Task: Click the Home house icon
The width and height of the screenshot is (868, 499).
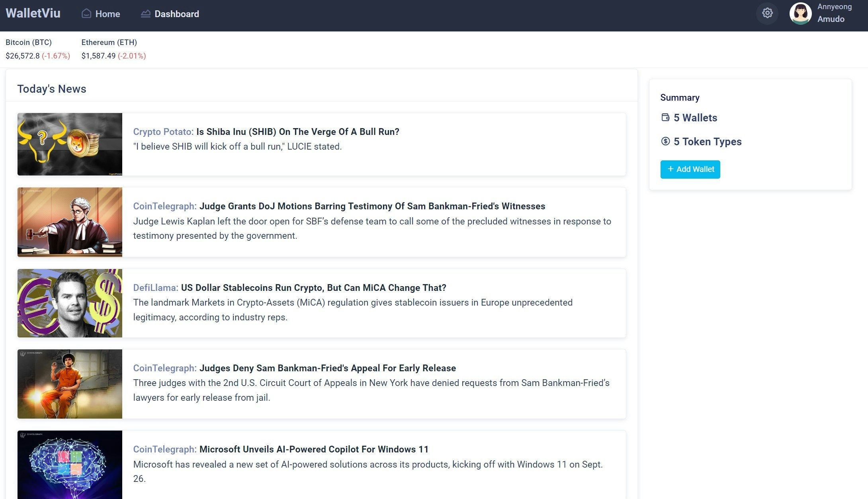Action: [86, 14]
